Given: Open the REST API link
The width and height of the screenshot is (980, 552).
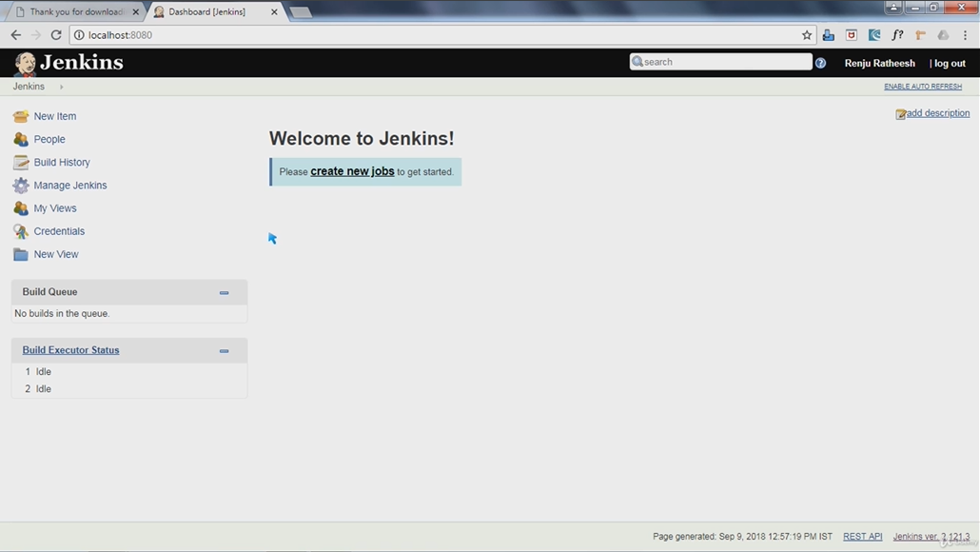Looking at the screenshot, I should tap(863, 537).
